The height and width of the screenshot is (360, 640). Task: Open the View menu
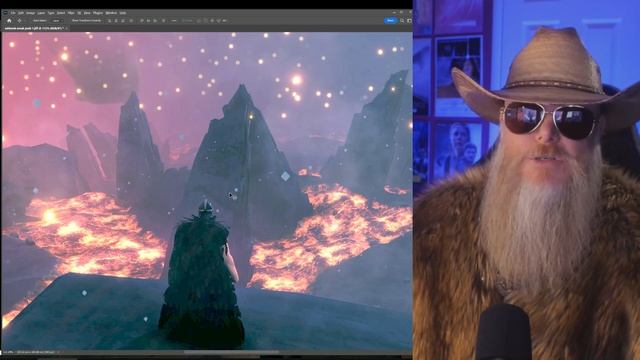pyautogui.click(x=87, y=13)
